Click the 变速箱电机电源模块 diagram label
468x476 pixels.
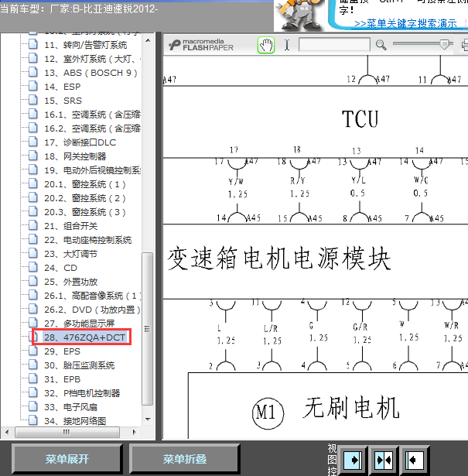pyautogui.click(x=279, y=259)
